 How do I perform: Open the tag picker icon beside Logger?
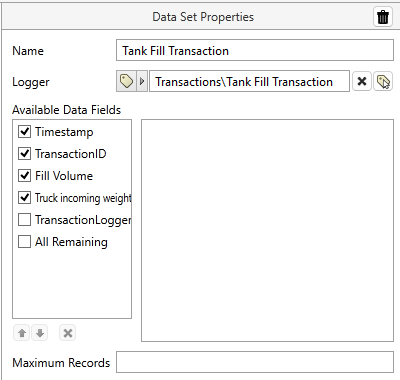pyautogui.click(x=383, y=81)
